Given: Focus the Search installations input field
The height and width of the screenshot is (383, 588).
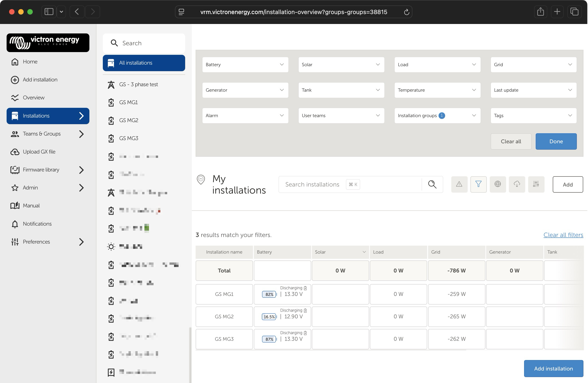Looking at the screenshot, I should tap(350, 185).
